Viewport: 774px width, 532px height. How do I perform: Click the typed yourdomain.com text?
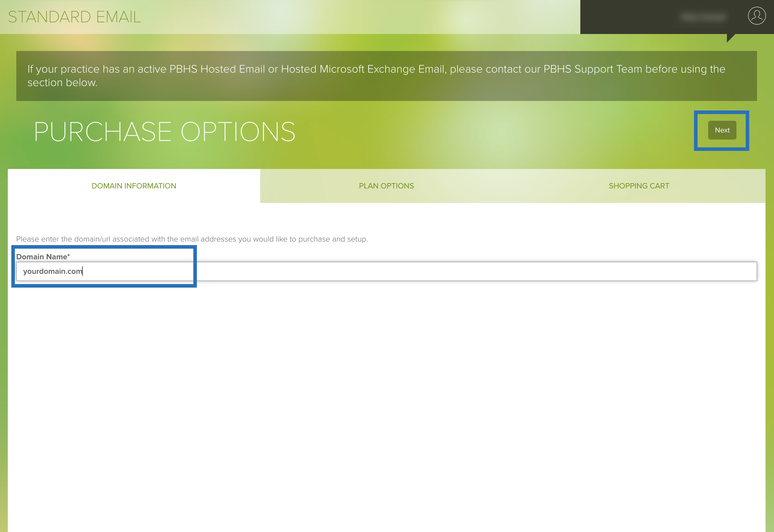click(52, 271)
